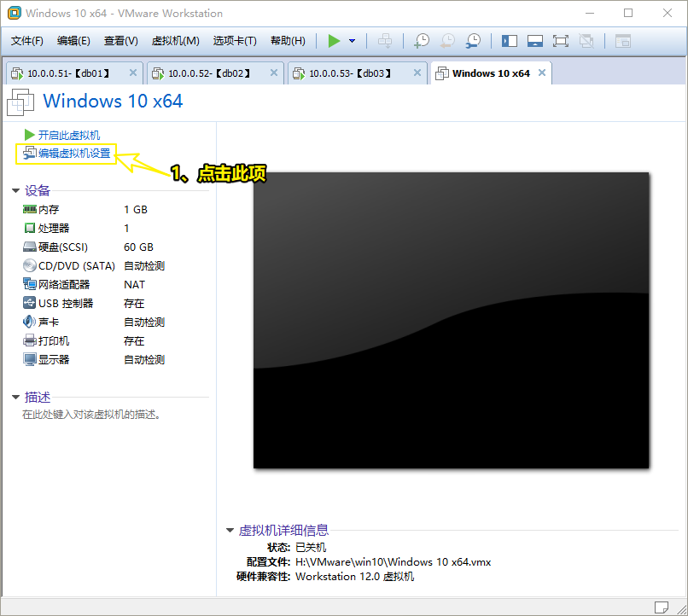The image size is (688, 616).
Task: Click the 内存 memory device icon
Action: pos(29,210)
